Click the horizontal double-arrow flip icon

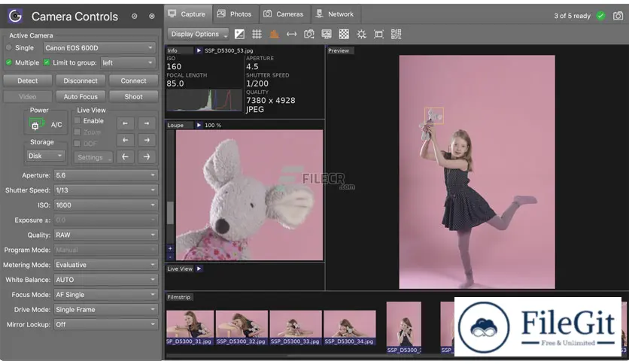click(x=292, y=34)
